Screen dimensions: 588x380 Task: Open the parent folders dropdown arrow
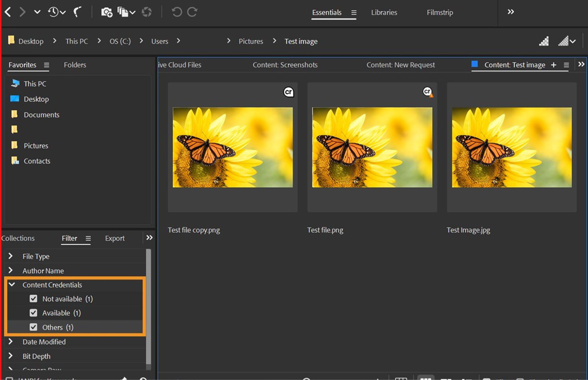[37, 12]
